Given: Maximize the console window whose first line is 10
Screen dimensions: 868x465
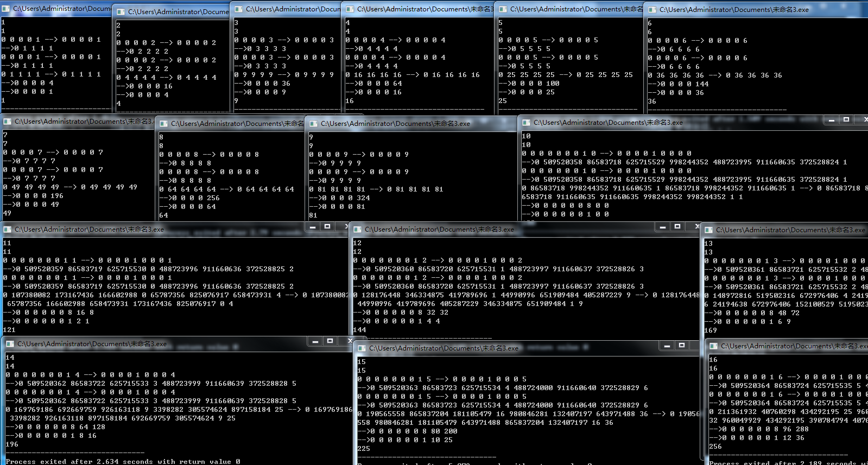Looking at the screenshot, I should 846,120.
